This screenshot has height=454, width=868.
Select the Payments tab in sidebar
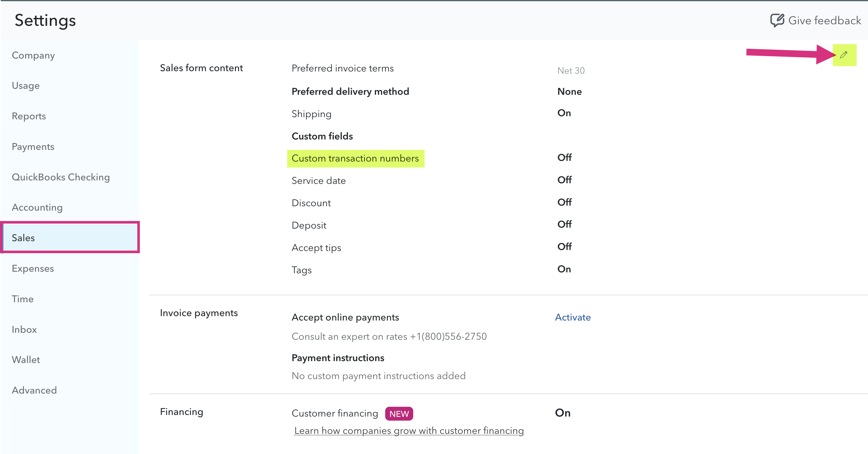pos(33,146)
